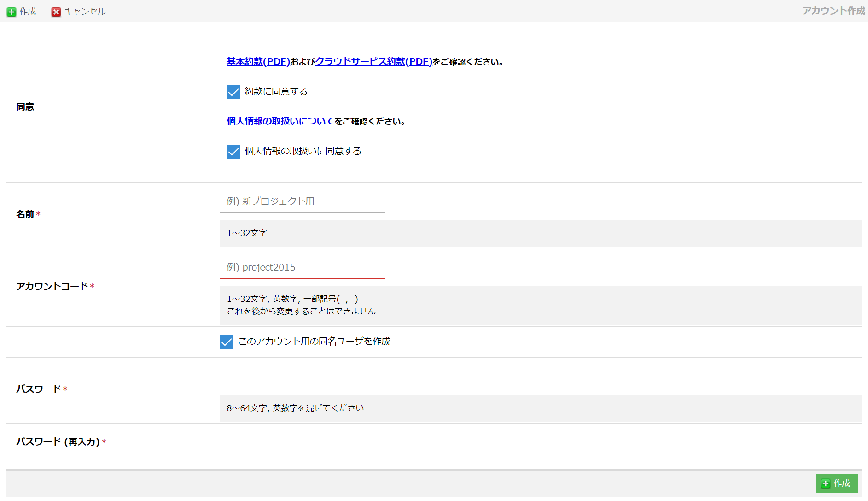Viewport: 868px width, 501px height.
Task: Click the アカウントコード field label
Action: [x=52, y=287]
